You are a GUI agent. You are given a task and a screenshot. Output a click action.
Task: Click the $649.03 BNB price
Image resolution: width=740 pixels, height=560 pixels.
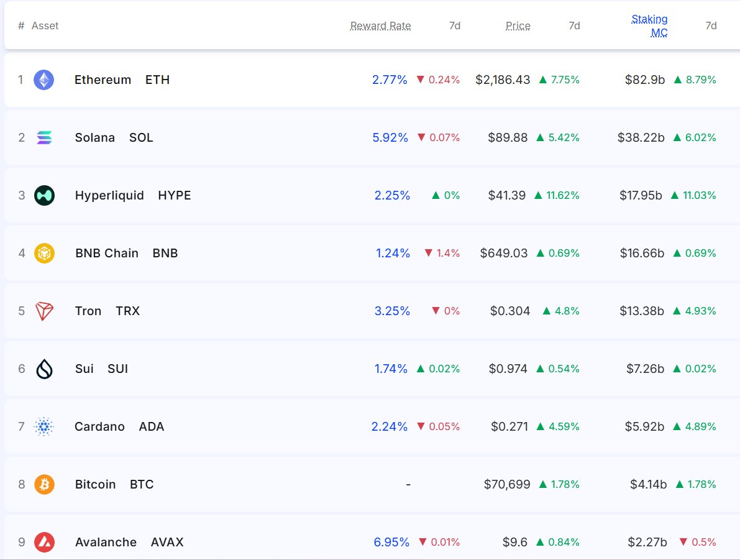(503, 253)
